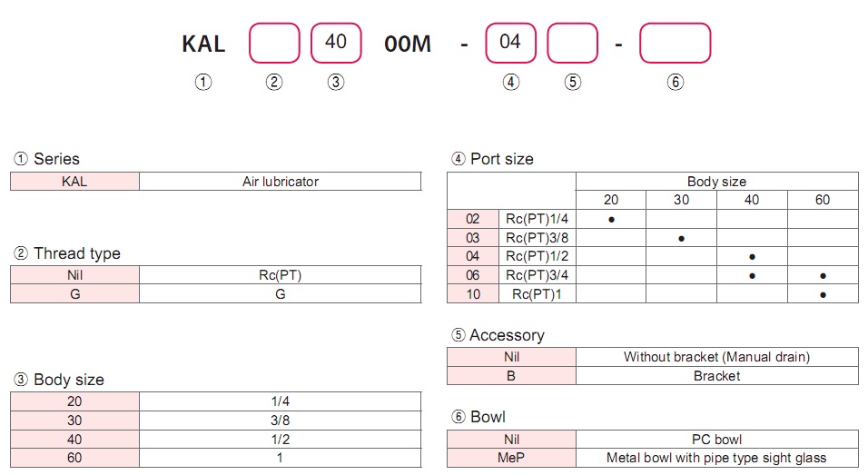
Task: Select the B code cell in Accessory table
Action: (512, 376)
